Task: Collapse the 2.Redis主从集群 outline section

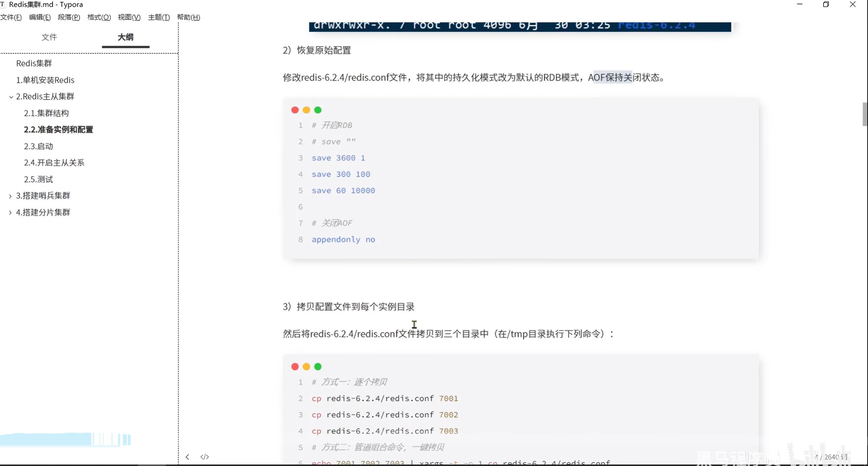Action: 11,97
